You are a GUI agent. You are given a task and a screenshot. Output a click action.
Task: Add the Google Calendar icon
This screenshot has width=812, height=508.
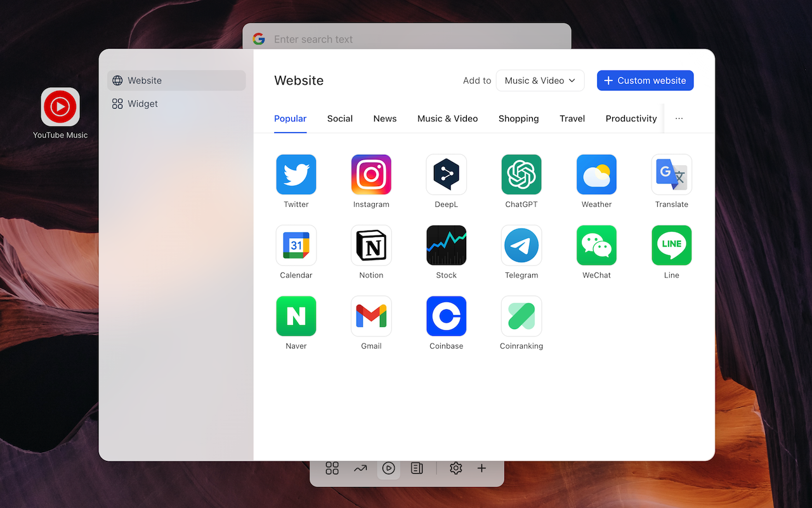296,245
